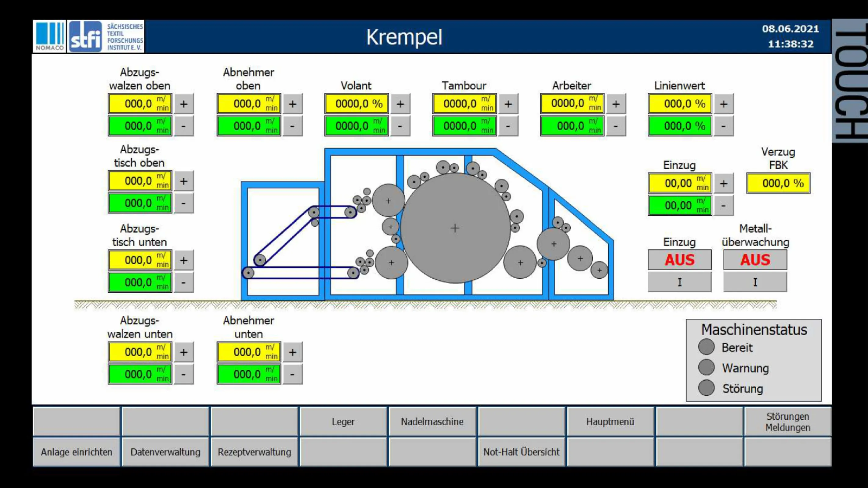Select the Verzug FBK value field
The width and height of the screenshot is (868, 488).
point(778,184)
